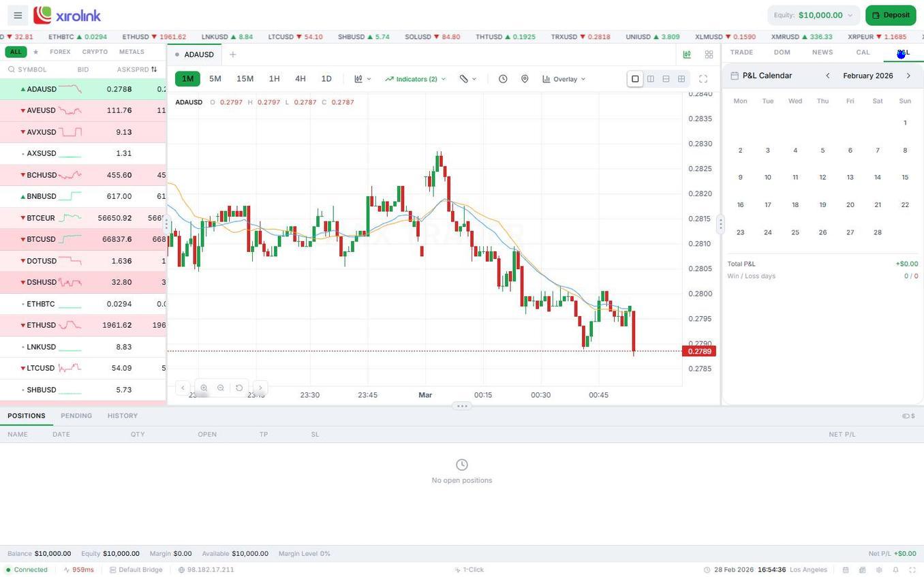Screen dimensions: 924x577
Task: Select single pane chart layout
Action: (x=635, y=79)
